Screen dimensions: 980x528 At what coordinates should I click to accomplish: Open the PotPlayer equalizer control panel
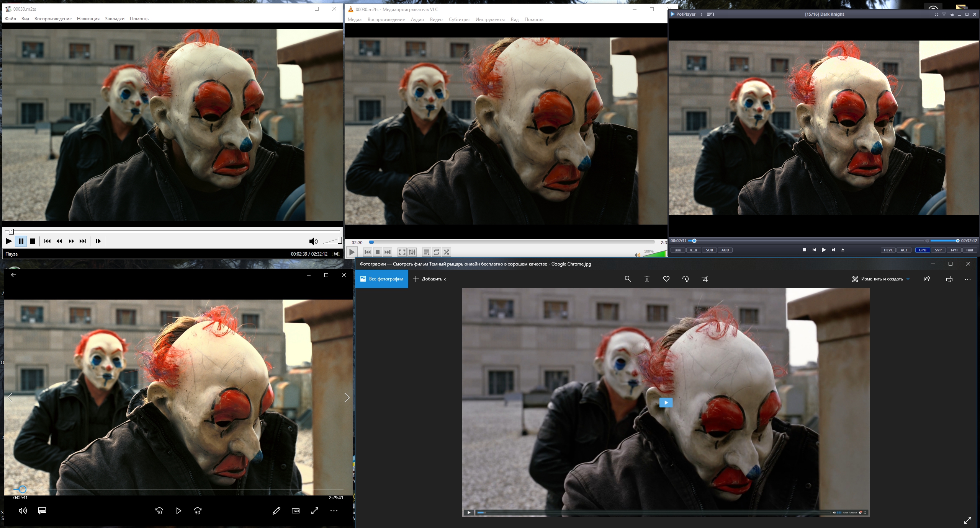click(954, 250)
